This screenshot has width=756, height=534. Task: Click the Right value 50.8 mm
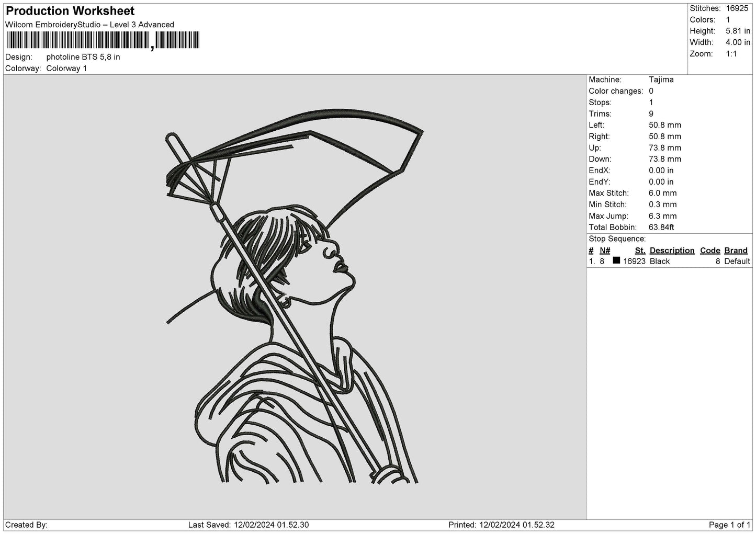coord(665,137)
